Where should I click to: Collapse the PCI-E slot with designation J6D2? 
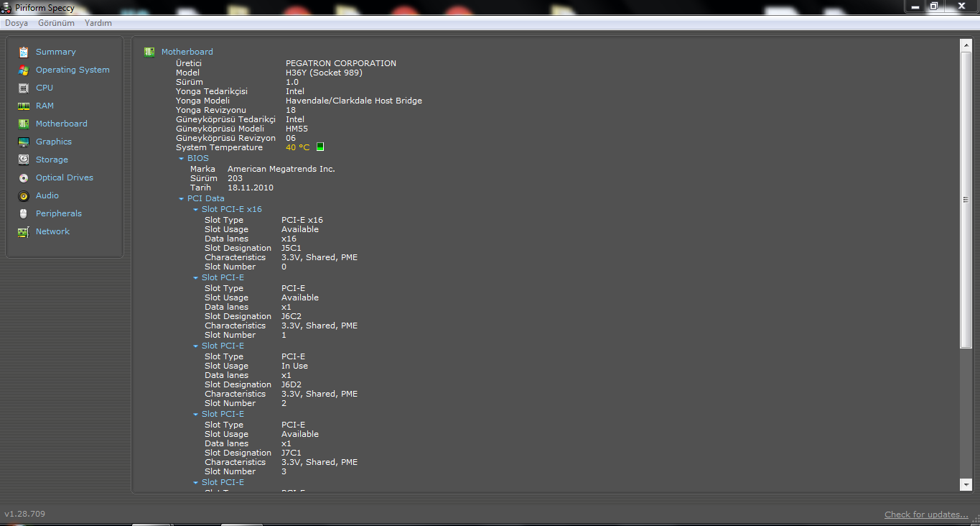195,346
